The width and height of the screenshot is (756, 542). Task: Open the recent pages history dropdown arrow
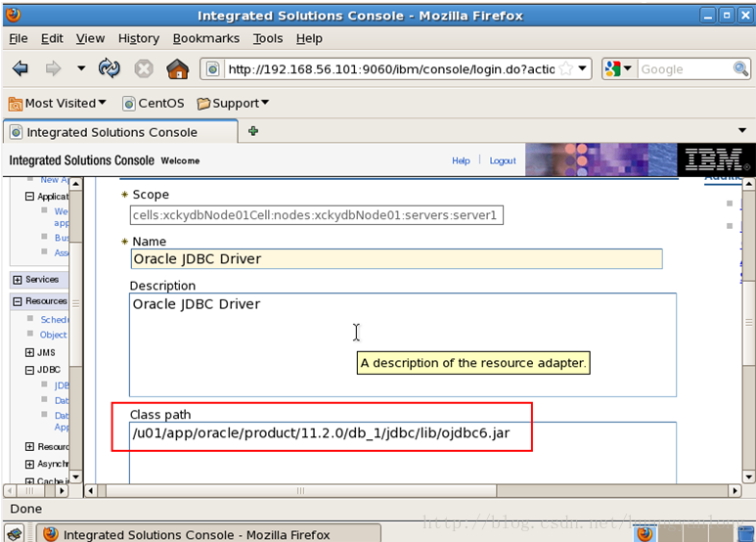pos(81,68)
